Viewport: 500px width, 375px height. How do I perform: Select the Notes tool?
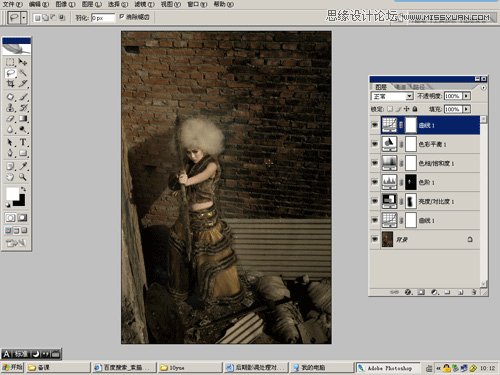point(10,166)
